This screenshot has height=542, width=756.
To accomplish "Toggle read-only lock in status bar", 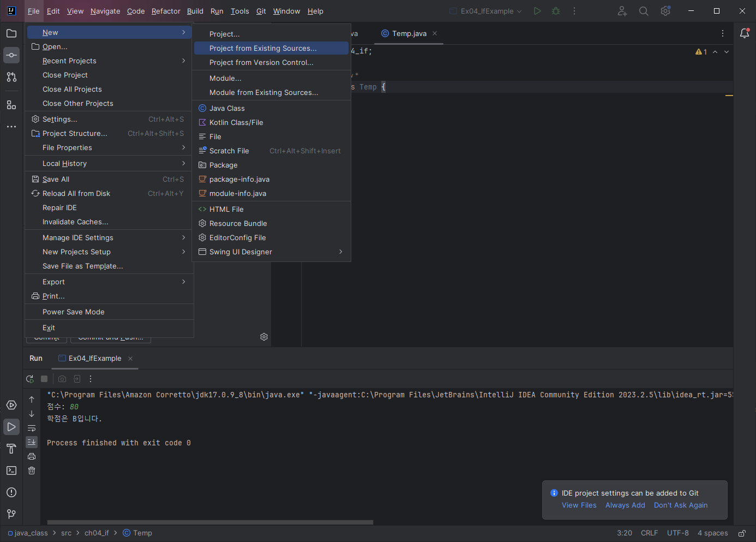I will (x=742, y=533).
